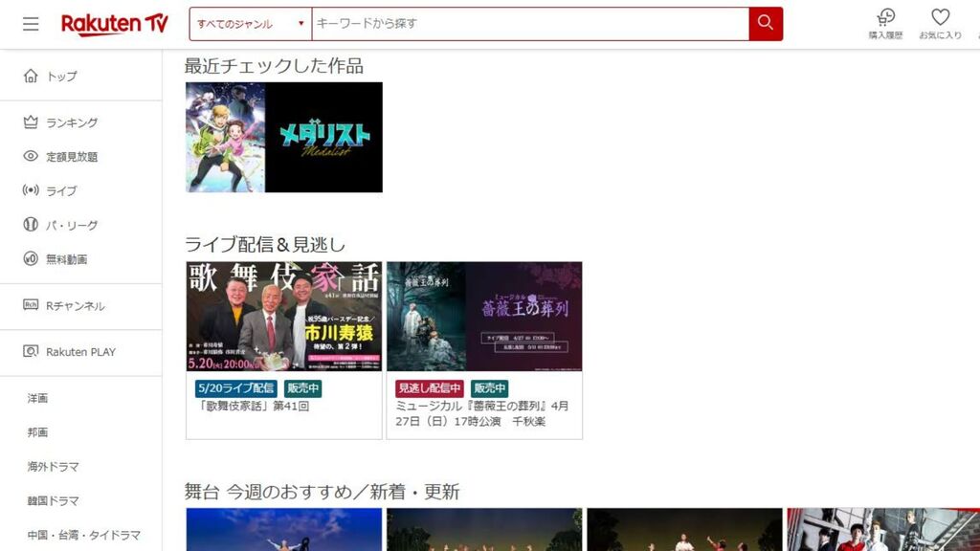This screenshot has width=980, height=551.
Task: Open the 邦画 genre link
Action: (x=37, y=432)
